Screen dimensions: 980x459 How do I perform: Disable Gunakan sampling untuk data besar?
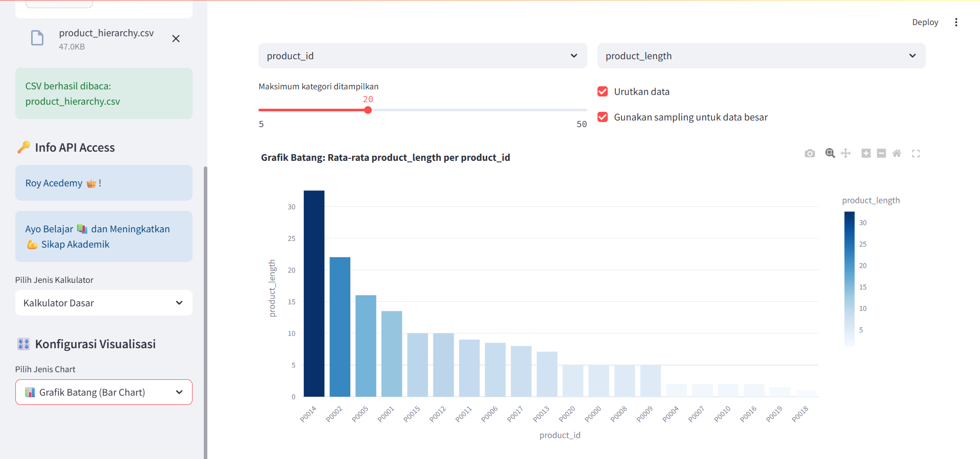point(603,117)
